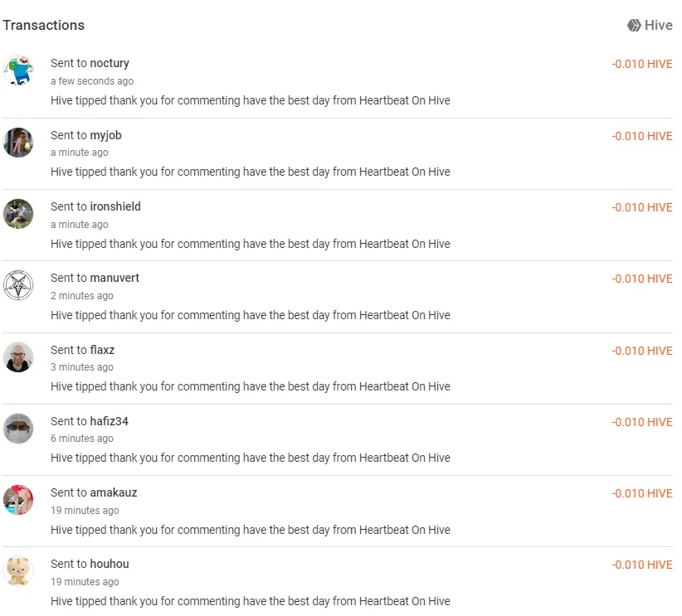
Task: Open ironshield's avatar image
Action: click(18, 214)
